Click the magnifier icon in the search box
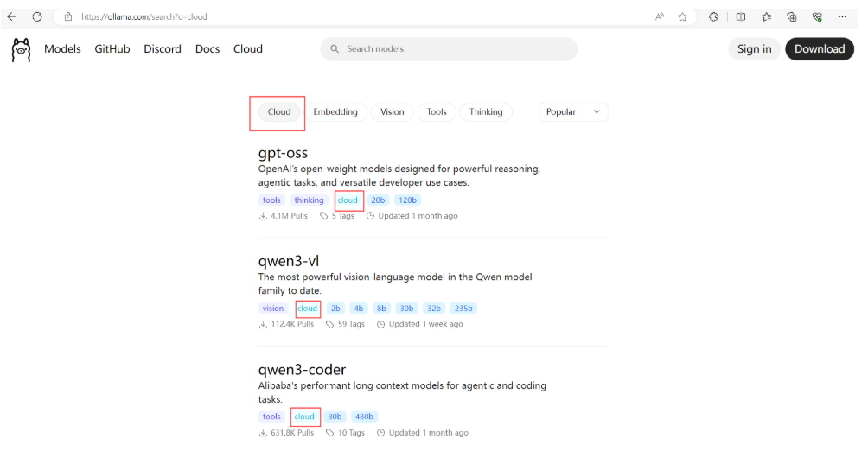868x458 pixels. coord(335,48)
